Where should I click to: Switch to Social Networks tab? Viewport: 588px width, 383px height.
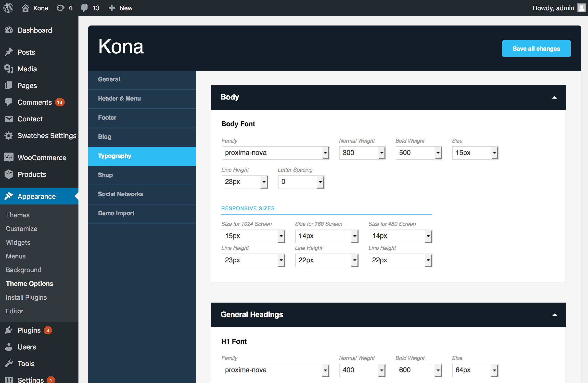pyautogui.click(x=142, y=194)
